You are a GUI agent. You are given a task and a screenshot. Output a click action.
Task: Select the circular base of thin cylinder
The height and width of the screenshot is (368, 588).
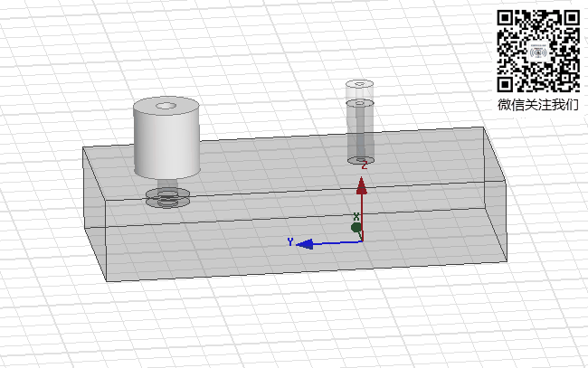point(361,160)
